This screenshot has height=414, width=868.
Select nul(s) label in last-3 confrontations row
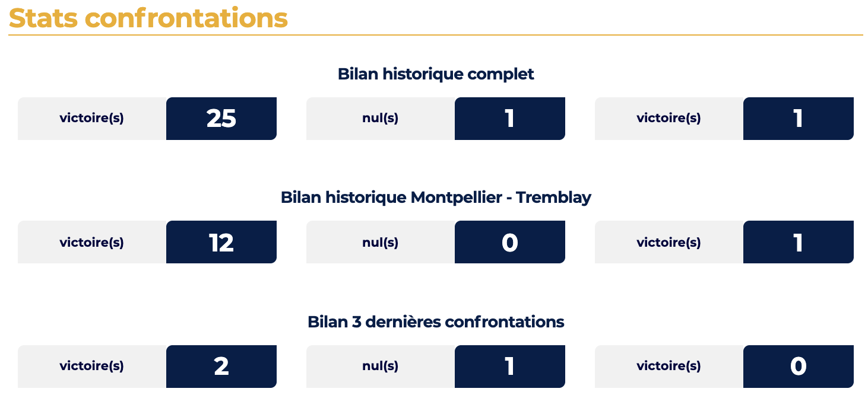pyautogui.click(x=380, y=366)
